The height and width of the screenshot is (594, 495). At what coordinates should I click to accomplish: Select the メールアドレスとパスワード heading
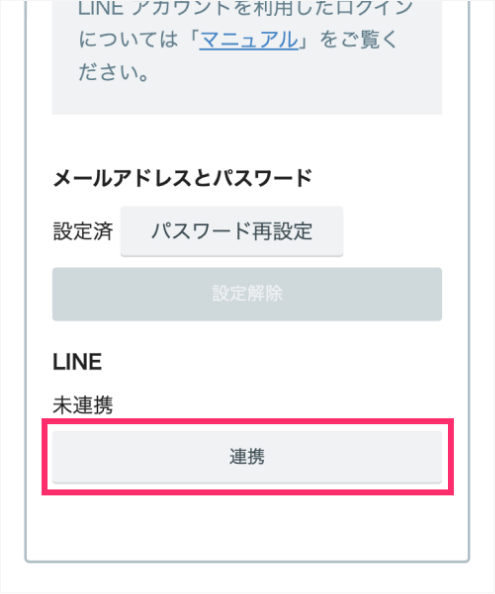point(183,178)
